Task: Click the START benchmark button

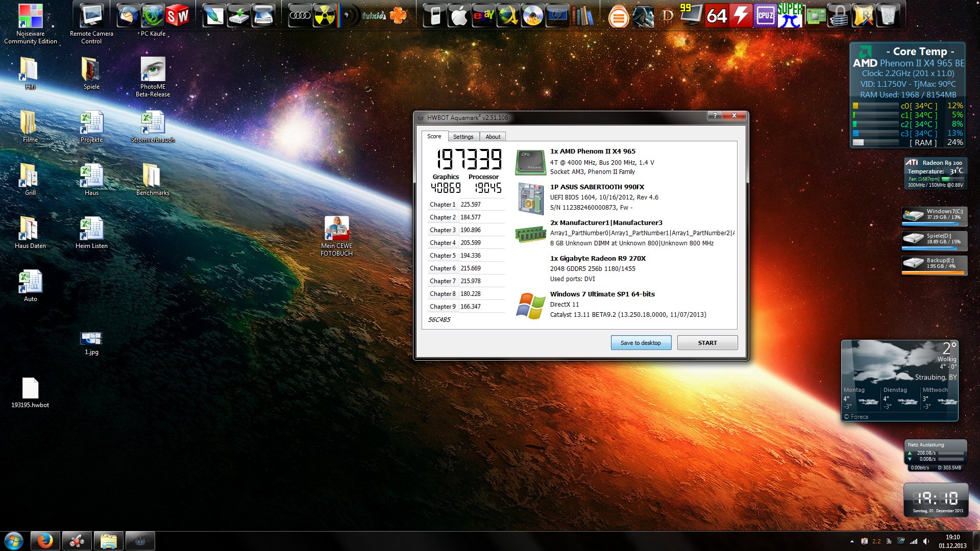Action: [707, 343]
